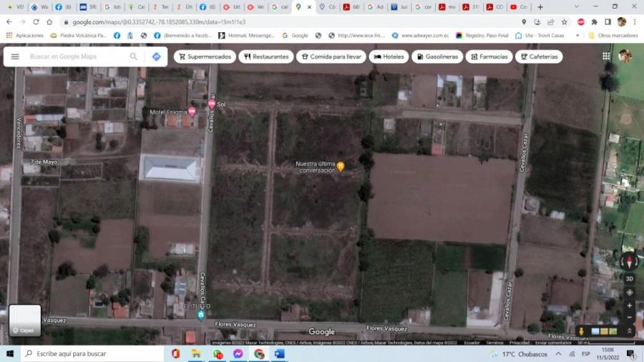The image size is (644, 362).
Task: Open Aplicaciones bookmark
Action: click(x=24, y=35)
